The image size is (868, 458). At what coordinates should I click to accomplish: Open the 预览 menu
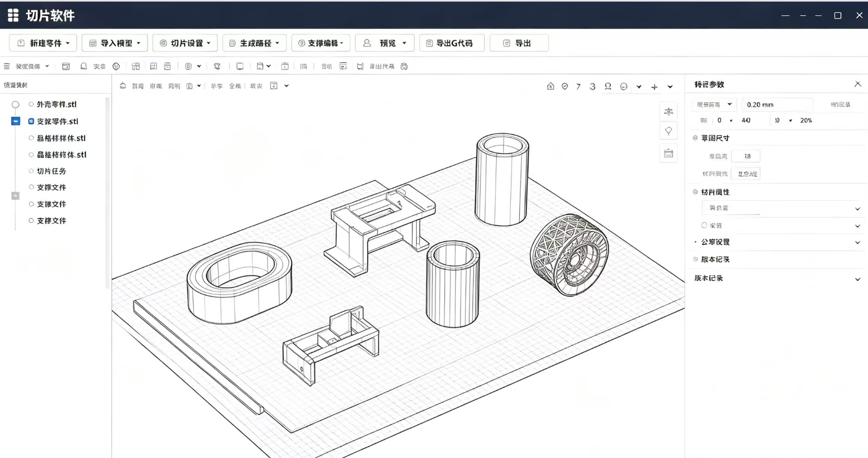[x=385, y=43]
